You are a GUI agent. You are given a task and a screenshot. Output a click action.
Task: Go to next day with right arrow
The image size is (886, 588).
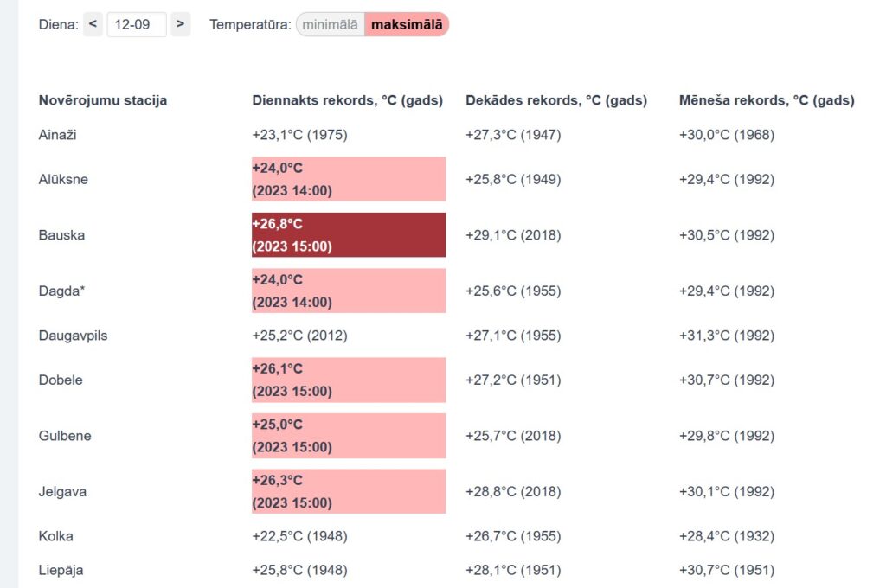[180, 24]
